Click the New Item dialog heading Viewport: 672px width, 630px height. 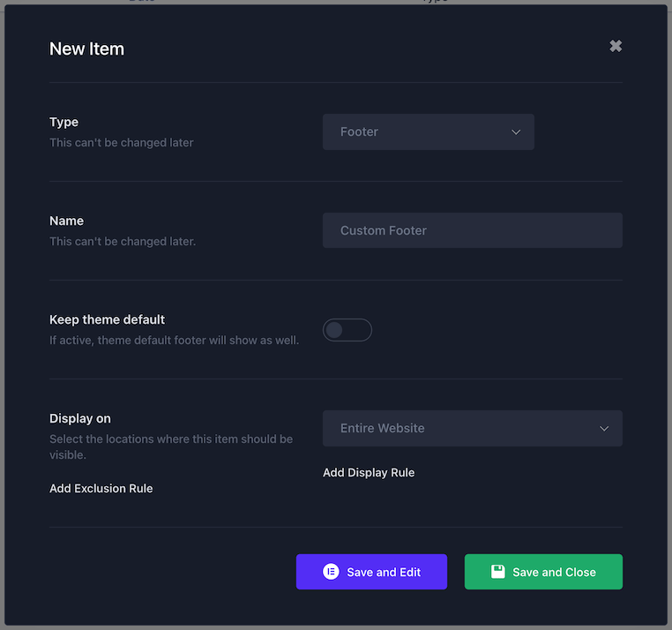[x=86, y=49]
